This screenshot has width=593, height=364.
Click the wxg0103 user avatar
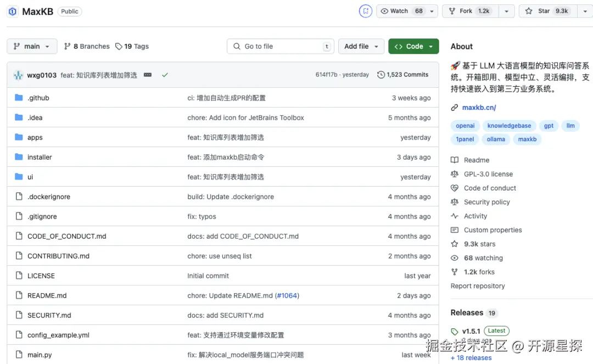18,75
